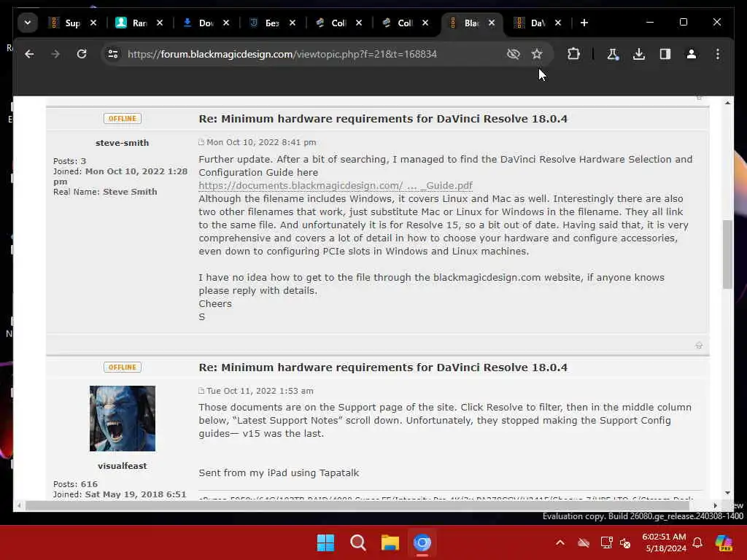Jump to top from steve-smith's post
The height and width of the screenshot is (560, 747).
pos(699,345)
